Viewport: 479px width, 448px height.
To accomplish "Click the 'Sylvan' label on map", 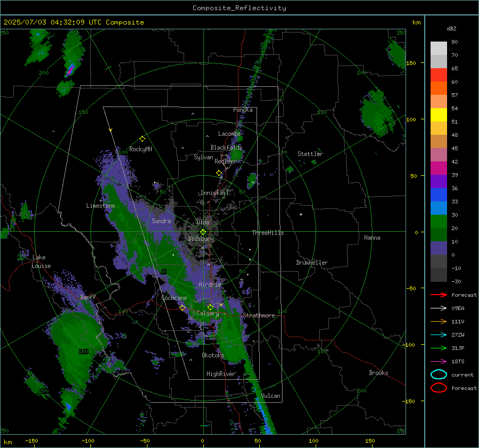I will click(203, 157).
